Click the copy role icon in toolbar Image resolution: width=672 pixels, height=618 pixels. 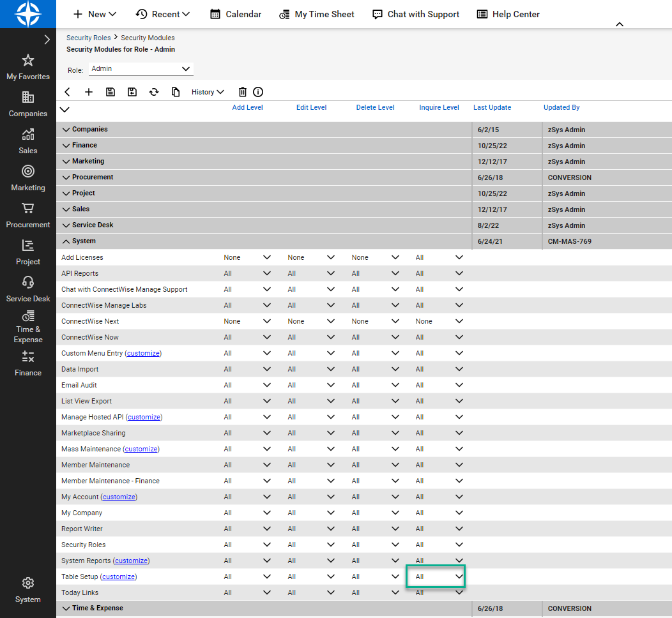175,92
